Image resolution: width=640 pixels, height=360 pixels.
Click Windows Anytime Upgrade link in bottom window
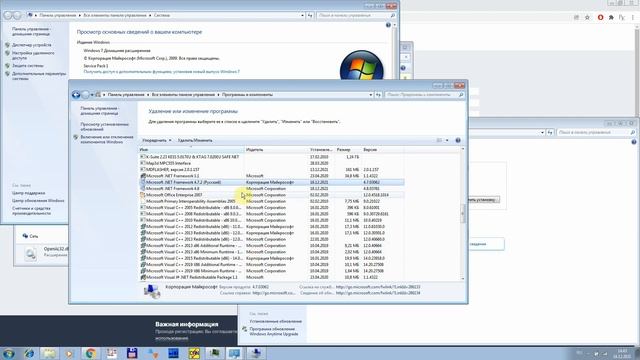point(273,331)
